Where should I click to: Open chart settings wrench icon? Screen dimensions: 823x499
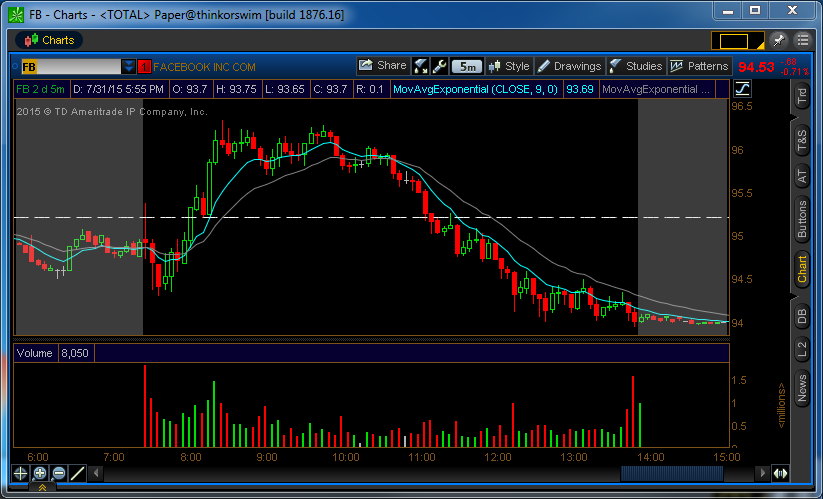(440, 66)
